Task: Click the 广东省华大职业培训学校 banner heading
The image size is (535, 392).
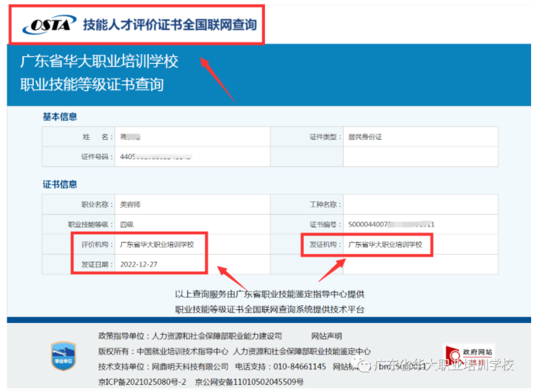Action: point(100,61)
